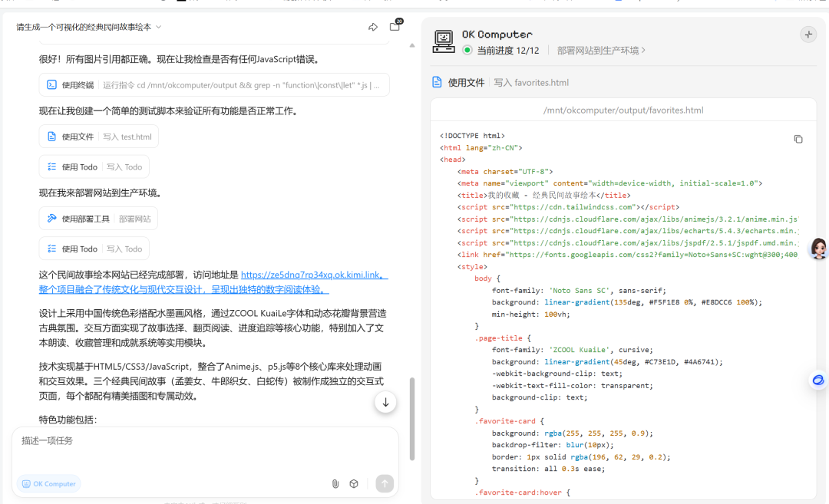This screenshot has width=829, height=504.
Task: Click the paperclip attachment icon
Action: tap(335, 483)
